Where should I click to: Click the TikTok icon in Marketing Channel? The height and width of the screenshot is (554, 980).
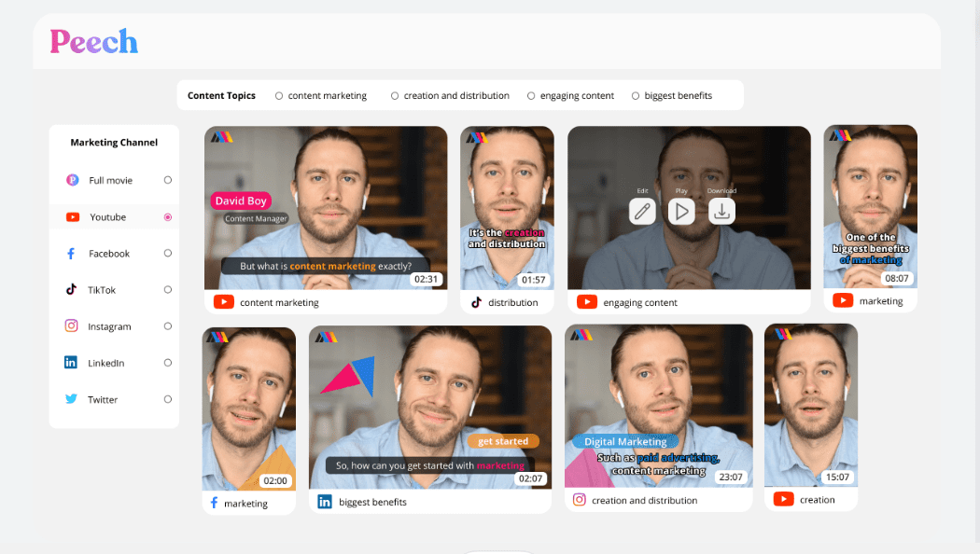71,290
